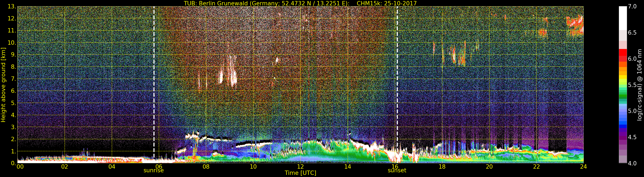The width and height of the screenshot is (644, 177).
Task: Click the 'Time [UTC]' axis label
Action: [300, 173]
